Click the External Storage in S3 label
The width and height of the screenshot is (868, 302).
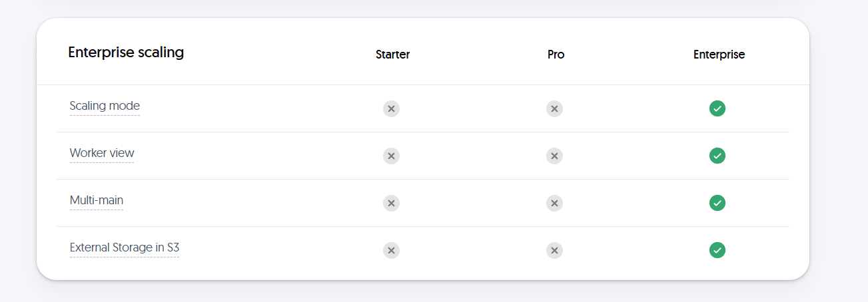coord(125,247)
